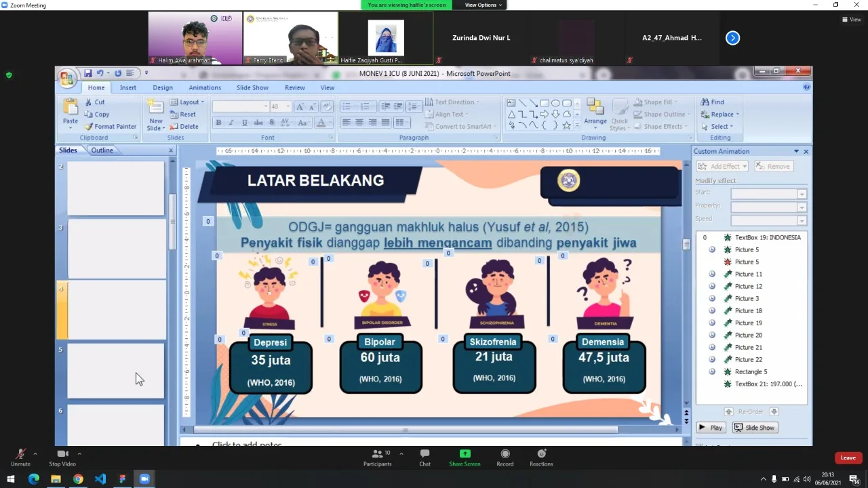Select slide 5 thumbnail
The image size is (868, 488).
tap(115, 371)
